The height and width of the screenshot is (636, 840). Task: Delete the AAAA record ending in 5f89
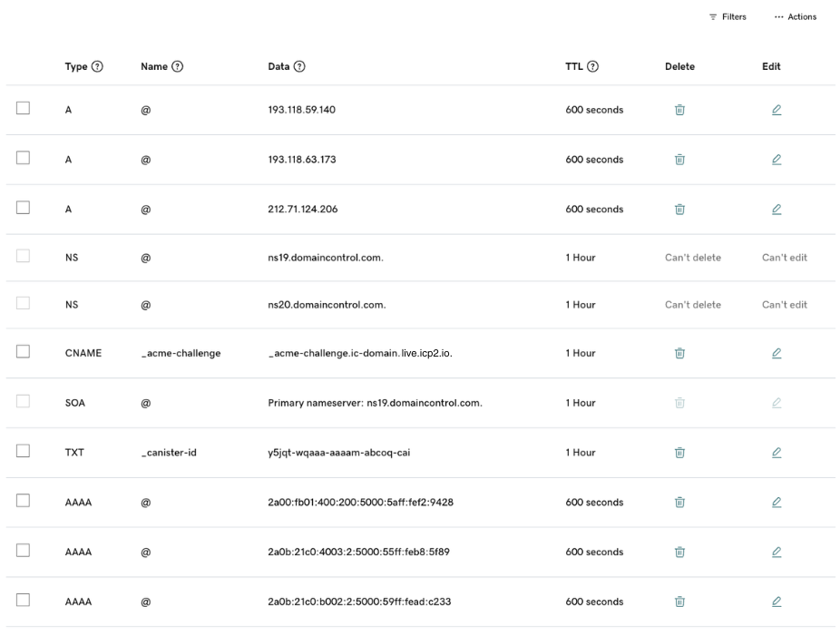[679, 552]
